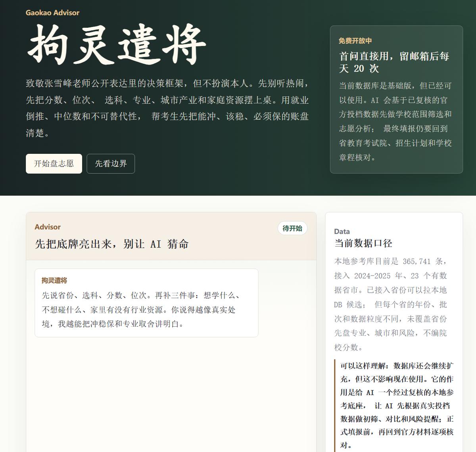Select heading 先把底牌亮出来，别让 AI 猜命
This screenshot has width=476, height=452.
[x=112, y=244]
